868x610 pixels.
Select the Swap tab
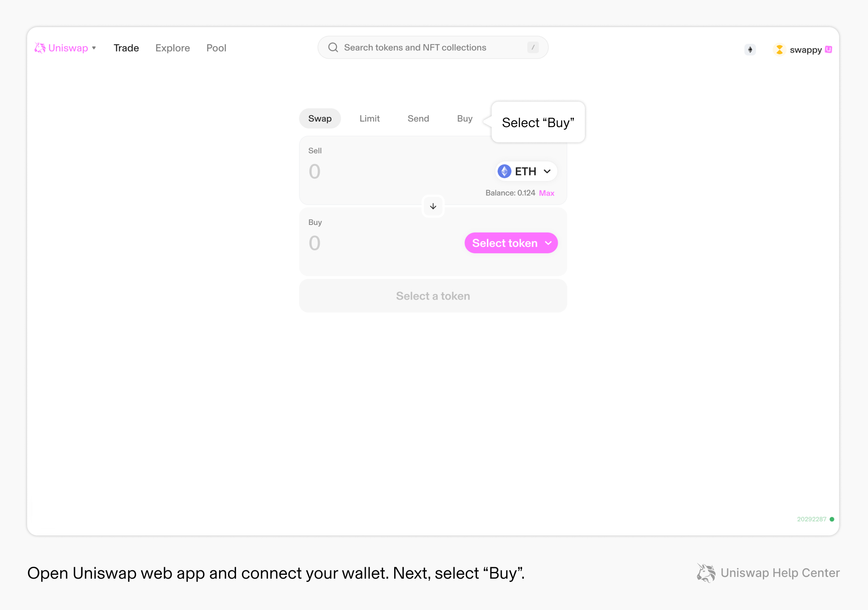click(x=320, y=119)
